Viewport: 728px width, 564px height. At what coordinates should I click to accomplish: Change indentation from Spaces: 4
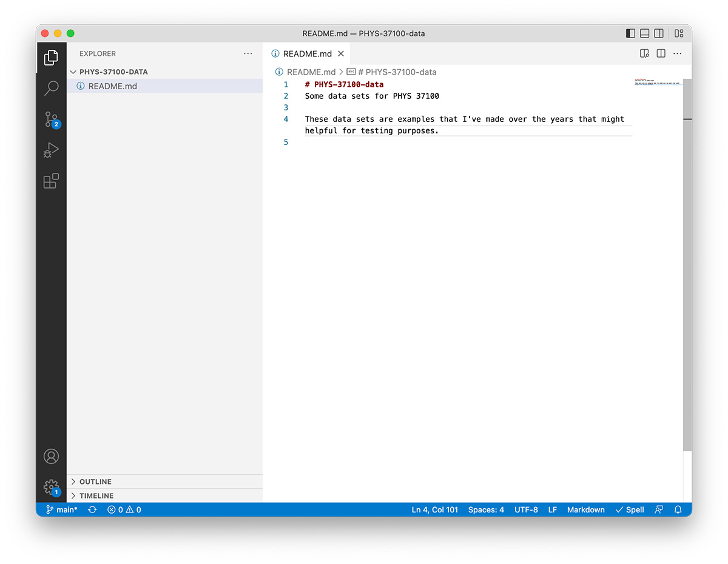[486, 509]
